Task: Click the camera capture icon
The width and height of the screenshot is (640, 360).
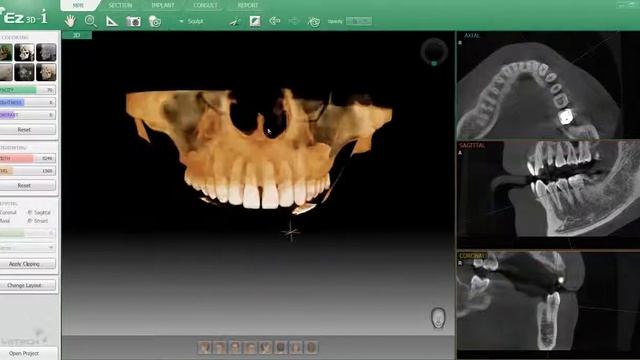Action: coord(133,21)
